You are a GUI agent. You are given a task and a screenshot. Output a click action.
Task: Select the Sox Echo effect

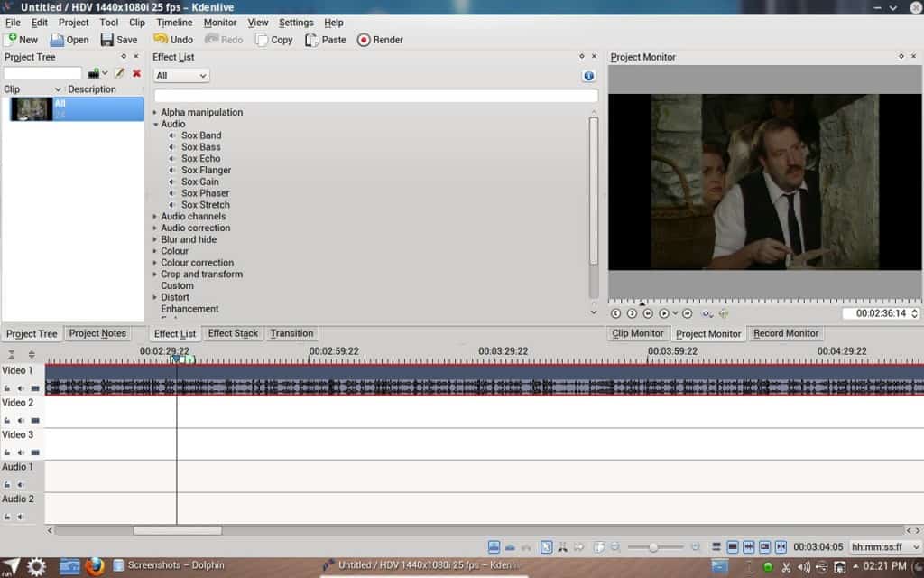200,159
